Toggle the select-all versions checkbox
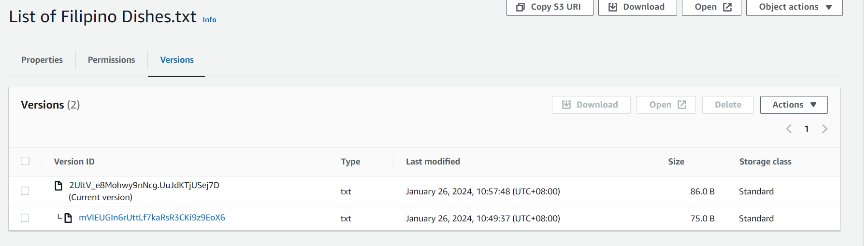Viewport: 868px width, 246px height. coord(25,161)
